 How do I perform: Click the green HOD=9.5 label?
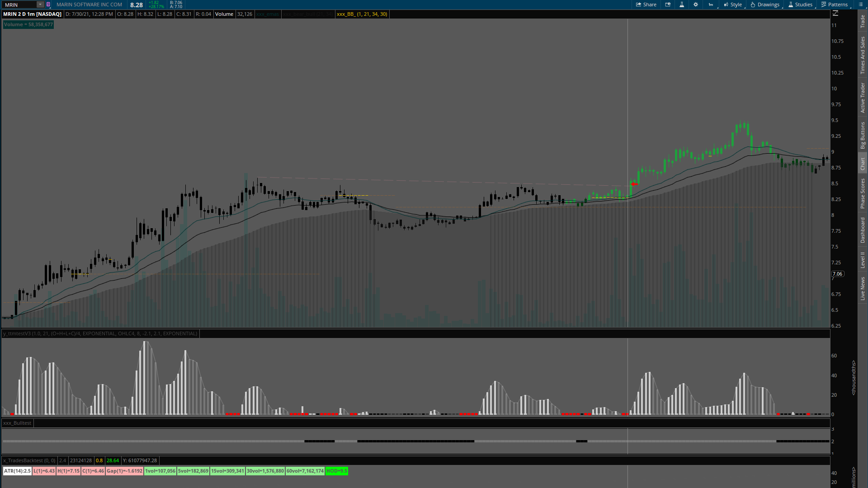[x=336, y=471]
